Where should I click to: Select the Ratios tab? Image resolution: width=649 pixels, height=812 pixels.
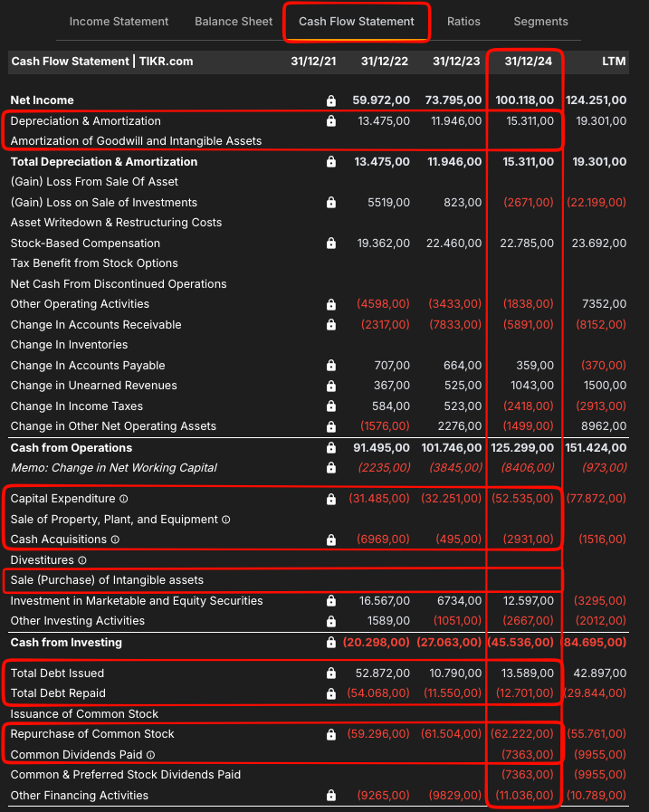pos(463,22)
